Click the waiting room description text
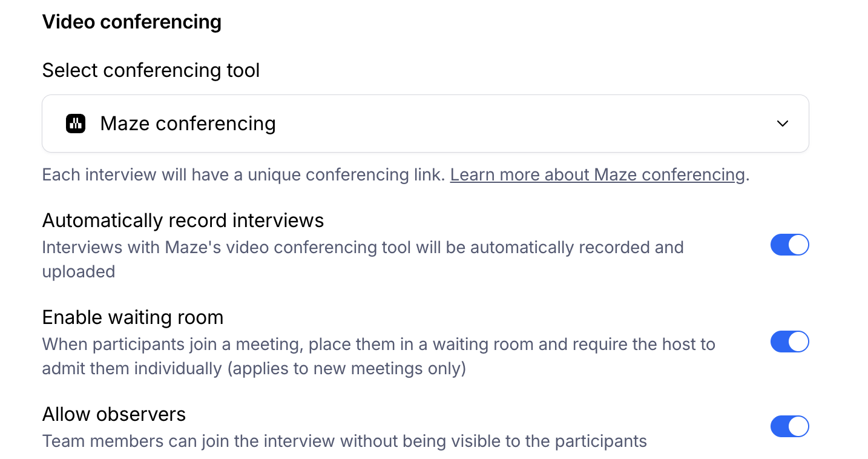This screenshot has height=459, width=868. point(378,345)
